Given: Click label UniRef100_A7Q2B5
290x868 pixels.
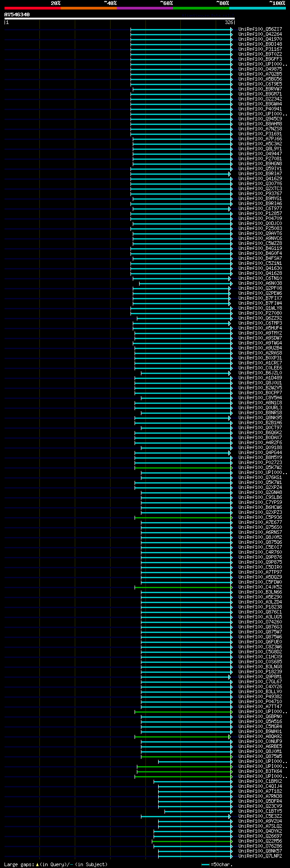Looking at the screenshot, I should pos(260,74).
